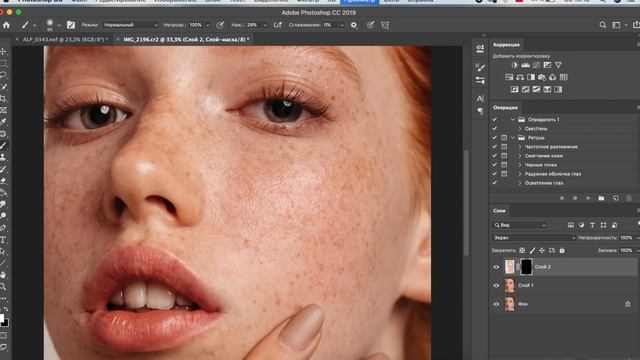Switch to IMG_2196.cr2 document tab

tap(186, 40)
